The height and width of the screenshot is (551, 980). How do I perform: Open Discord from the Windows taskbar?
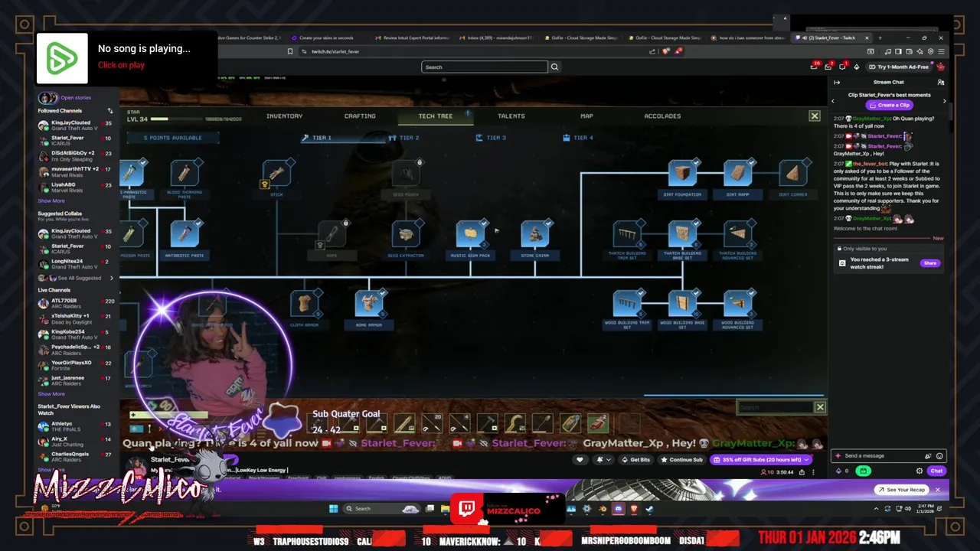click(619, 509)
